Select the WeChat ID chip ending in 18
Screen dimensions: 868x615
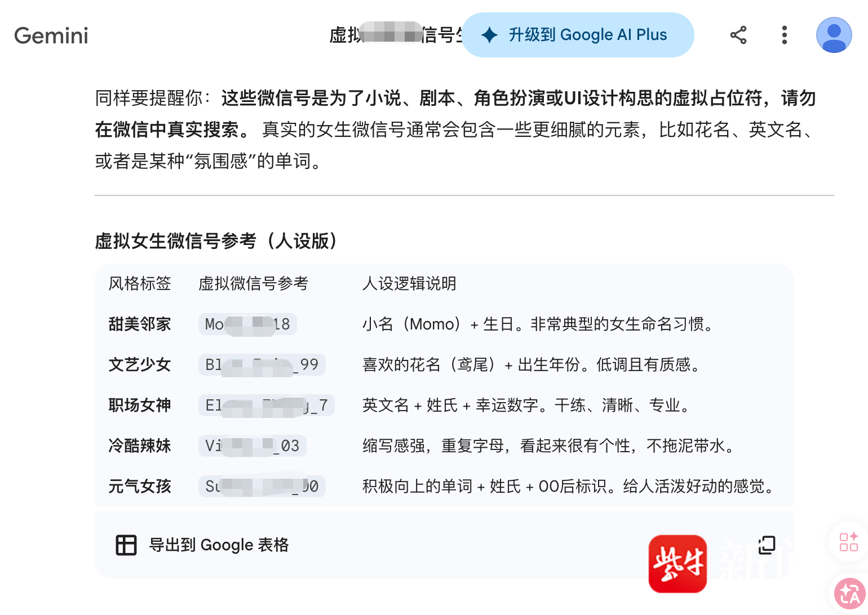(x=247, y=324)
